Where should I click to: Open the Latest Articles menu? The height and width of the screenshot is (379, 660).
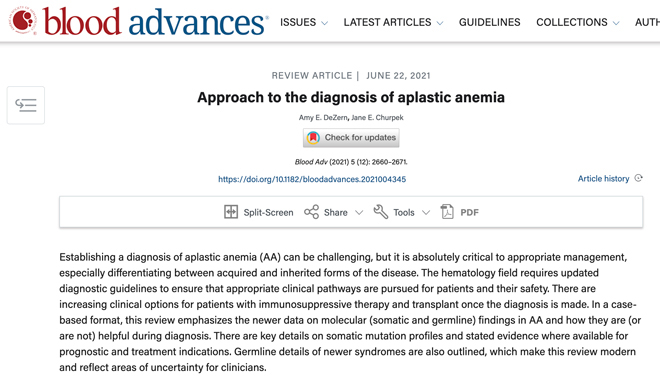387,22
